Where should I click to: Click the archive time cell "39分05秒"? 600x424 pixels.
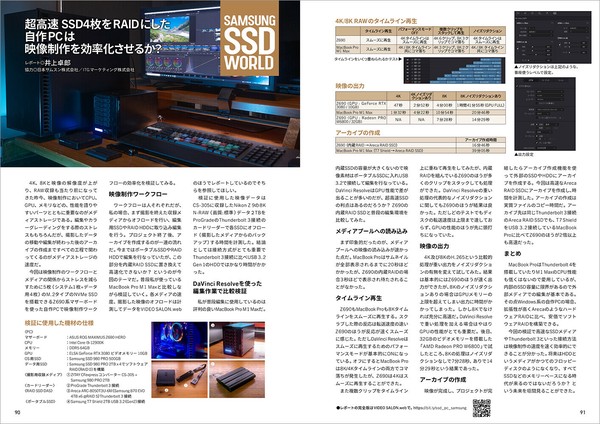pyautogui.click(x=481, y=151)
